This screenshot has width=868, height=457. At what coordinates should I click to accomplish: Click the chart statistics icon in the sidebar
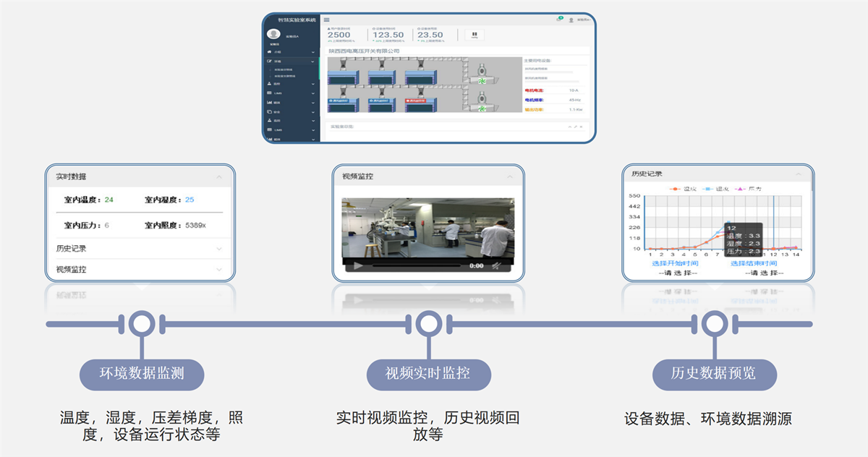pyautogui.click(x=269, y=102)
